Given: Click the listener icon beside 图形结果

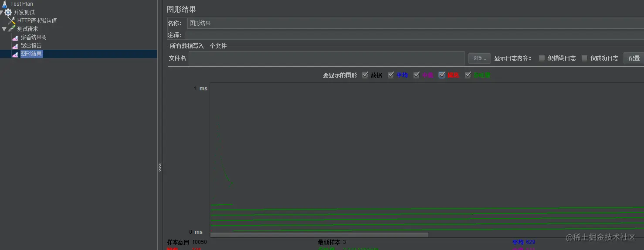Looking at the screenshot, I should [15, 54].
